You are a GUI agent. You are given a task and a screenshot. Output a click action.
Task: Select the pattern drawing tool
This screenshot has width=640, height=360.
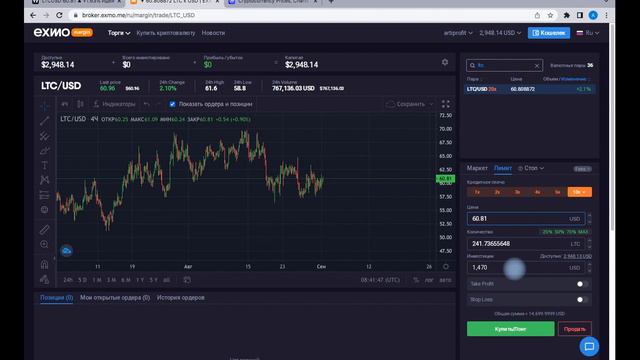click(44, 180)
